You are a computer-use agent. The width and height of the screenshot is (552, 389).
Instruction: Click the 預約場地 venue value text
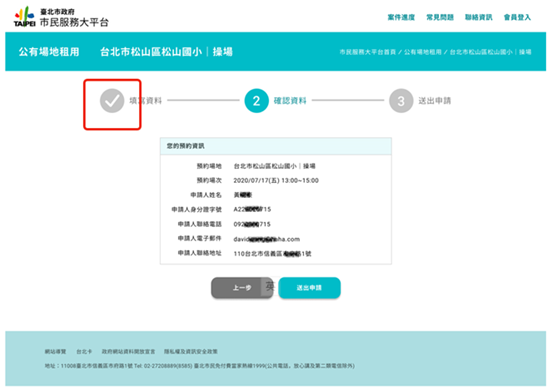(x=274, y=166)
